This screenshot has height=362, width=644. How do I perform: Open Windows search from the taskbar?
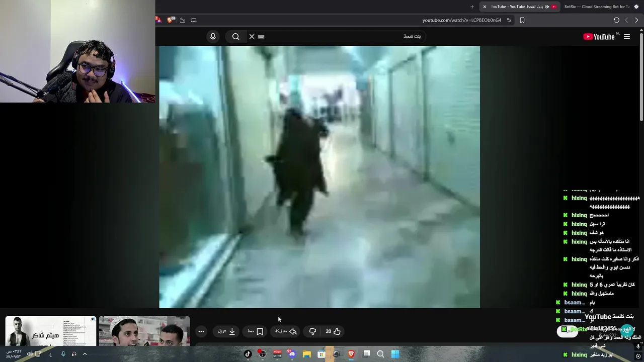click(x=381, y=354)
